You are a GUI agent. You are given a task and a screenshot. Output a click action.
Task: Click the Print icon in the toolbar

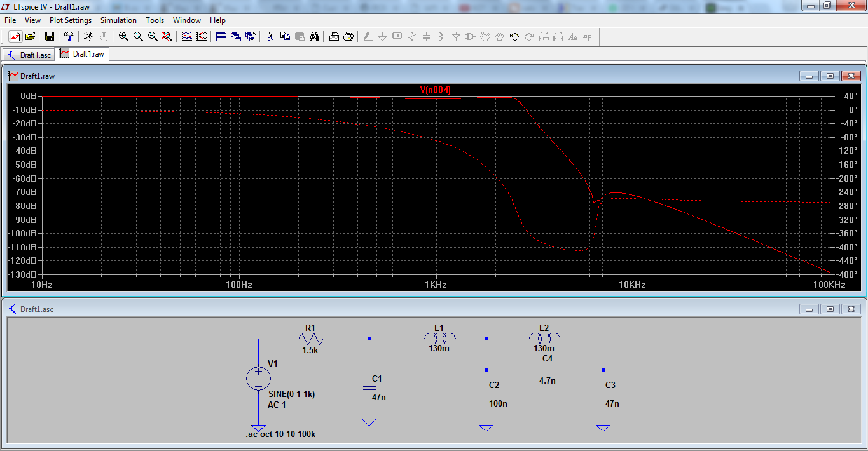pos(348,37)
